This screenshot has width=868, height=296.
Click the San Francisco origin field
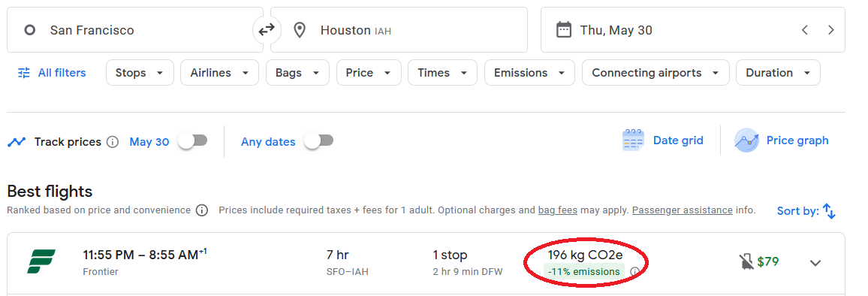[x=135, y=30]
